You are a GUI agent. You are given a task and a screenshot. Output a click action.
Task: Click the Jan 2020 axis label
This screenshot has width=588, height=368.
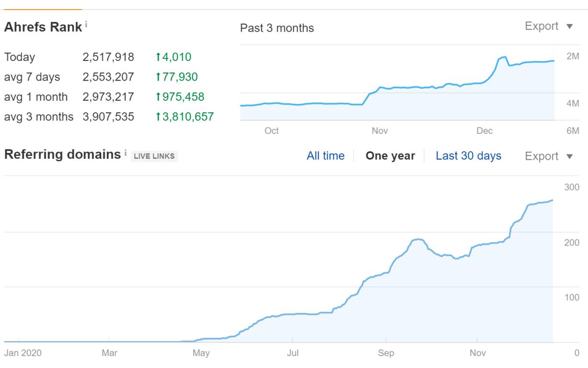click(x=23, y=353)
